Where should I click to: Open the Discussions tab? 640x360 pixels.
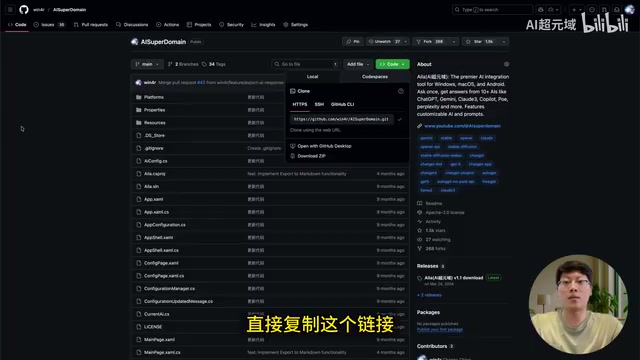[132, 24]
